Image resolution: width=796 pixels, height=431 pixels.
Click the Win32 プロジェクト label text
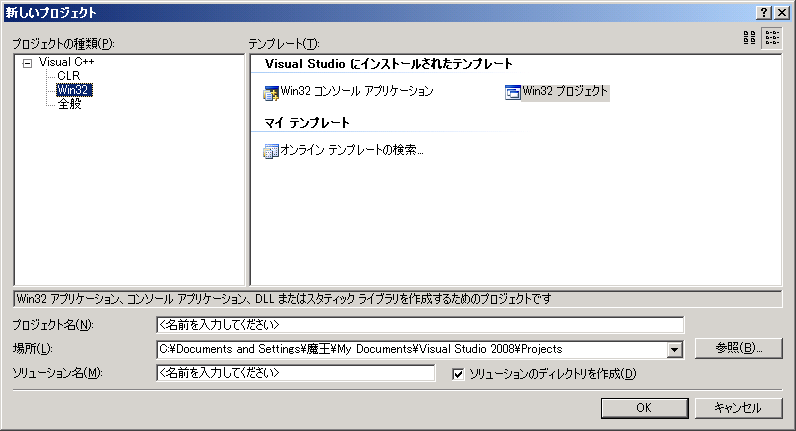[565, 91]
